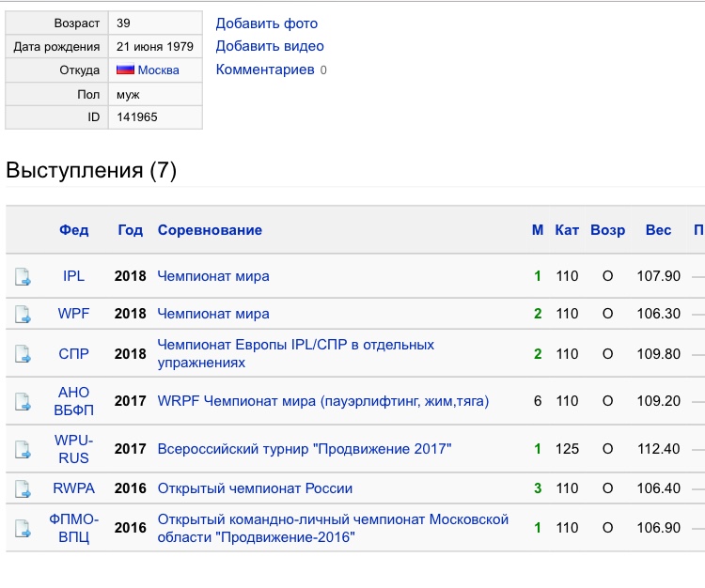This screenshot has height=588, width=705.
Task: Open the СПР row details icon
Action: point(23,354)
